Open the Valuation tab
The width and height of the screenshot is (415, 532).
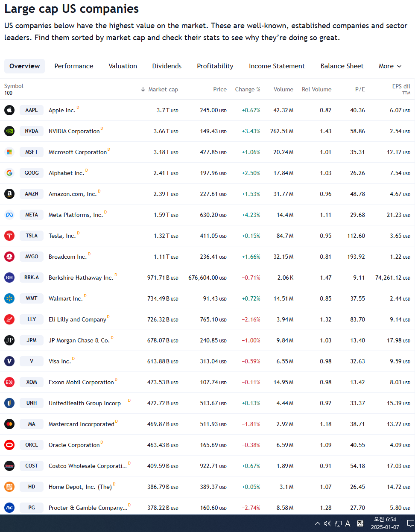[123, 66]
